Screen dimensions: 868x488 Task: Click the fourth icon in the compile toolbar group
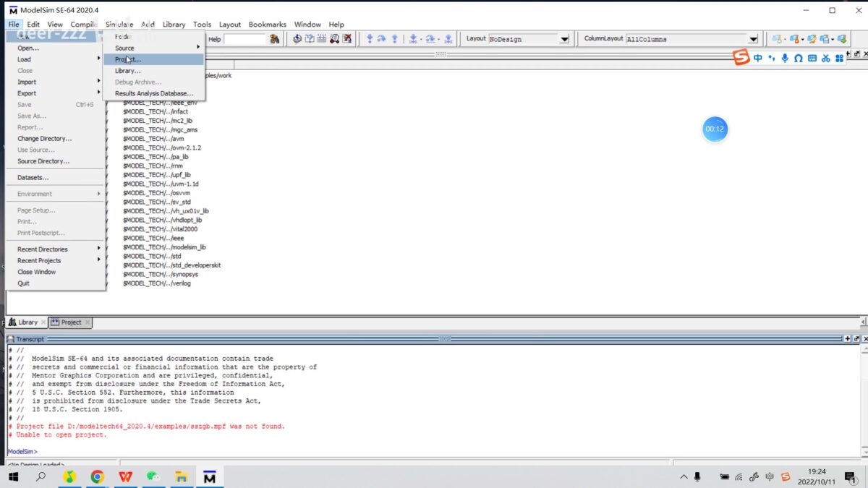[x=334, y=39]
